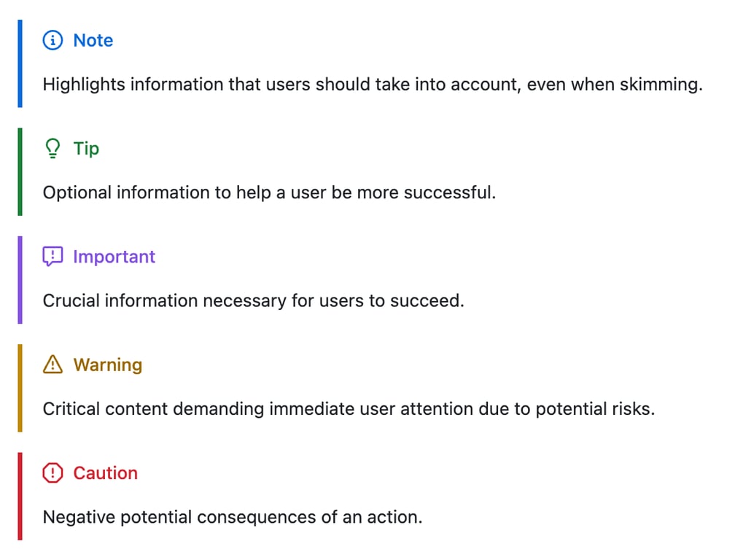743x560 pixels.
Task: Click the green lightbulb Tip icon
Action: click(x=52, y=148)
